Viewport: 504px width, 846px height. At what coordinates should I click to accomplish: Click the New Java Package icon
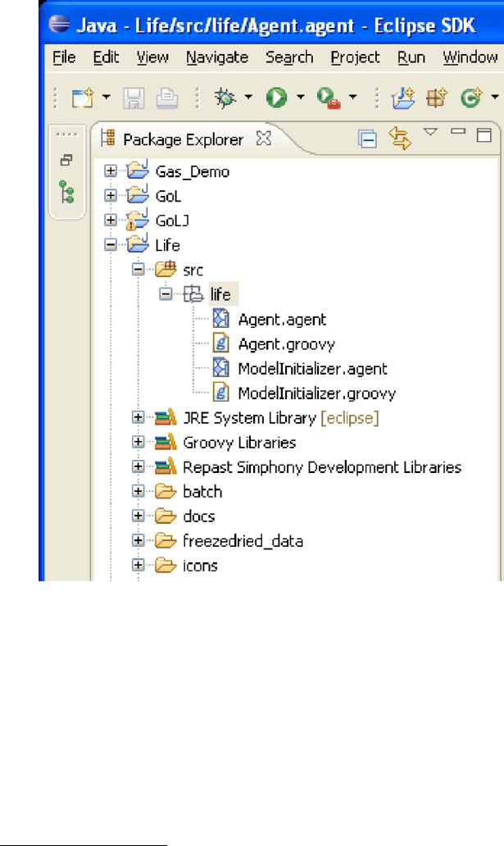tap(437, 98)
